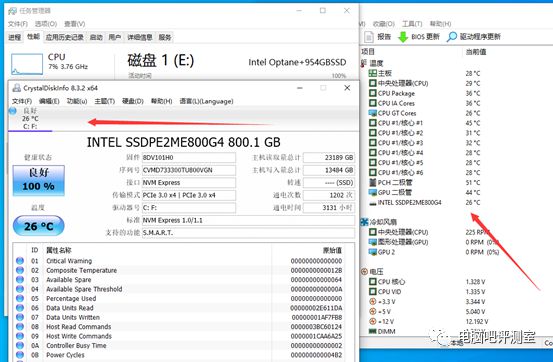553x362 pixels.
Task: Switch to the 启动 tab in Task Manager
Action: [x=96, y=37]
